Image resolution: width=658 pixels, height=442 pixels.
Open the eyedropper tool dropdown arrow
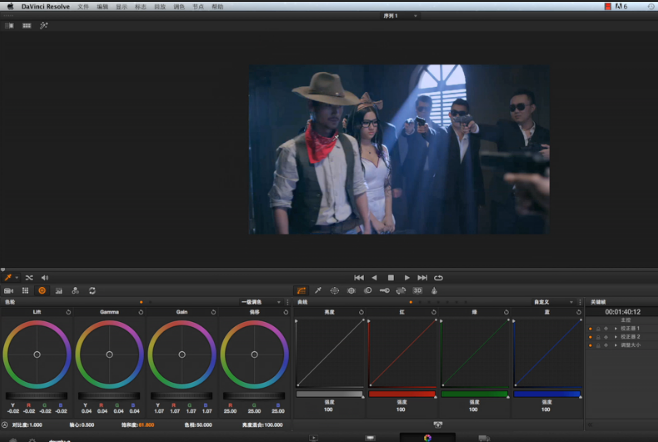point(17,277)
